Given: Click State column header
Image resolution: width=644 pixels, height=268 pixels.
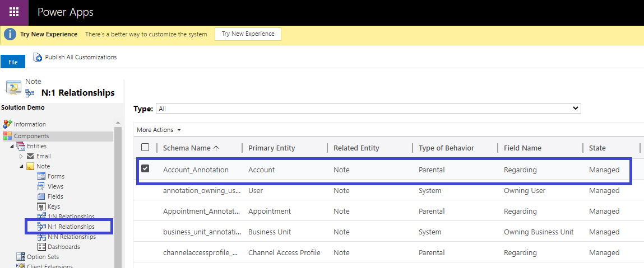Looking at the screenshot, I should click(x=597, y=148).
